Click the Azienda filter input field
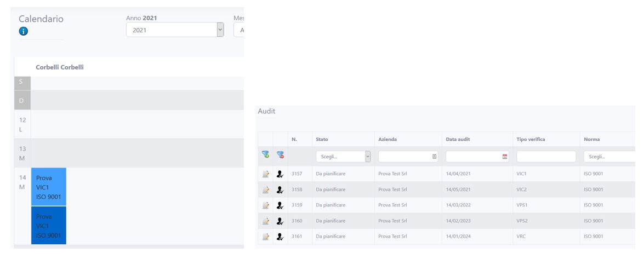The image size is (644, 259). tap(404, 157)
